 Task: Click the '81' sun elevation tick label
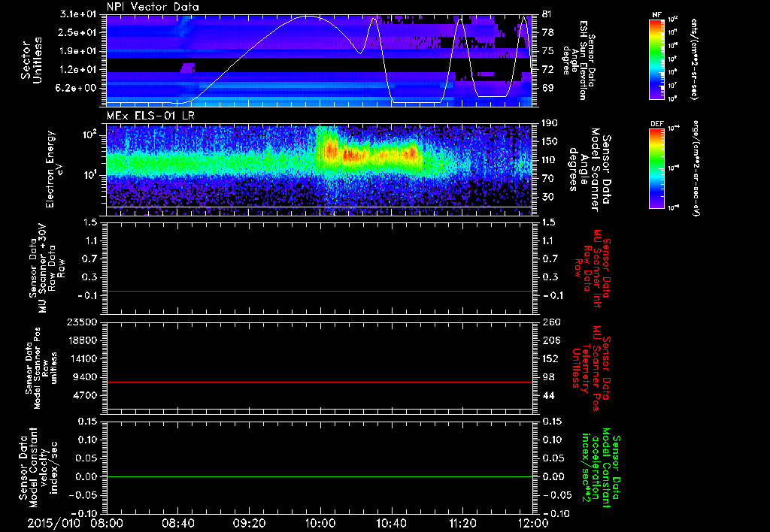pyautogui.click(x=547, y=14)
